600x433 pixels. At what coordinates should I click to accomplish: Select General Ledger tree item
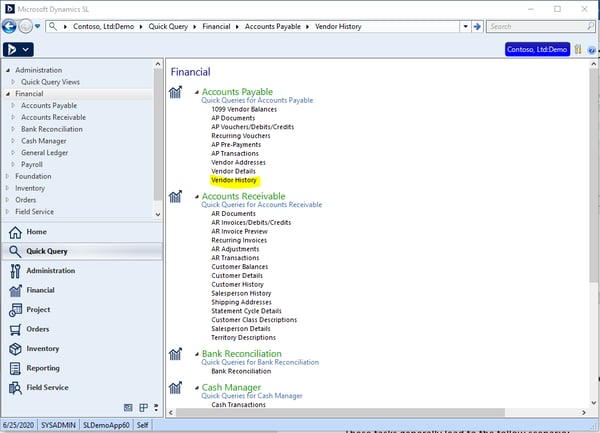44,153
